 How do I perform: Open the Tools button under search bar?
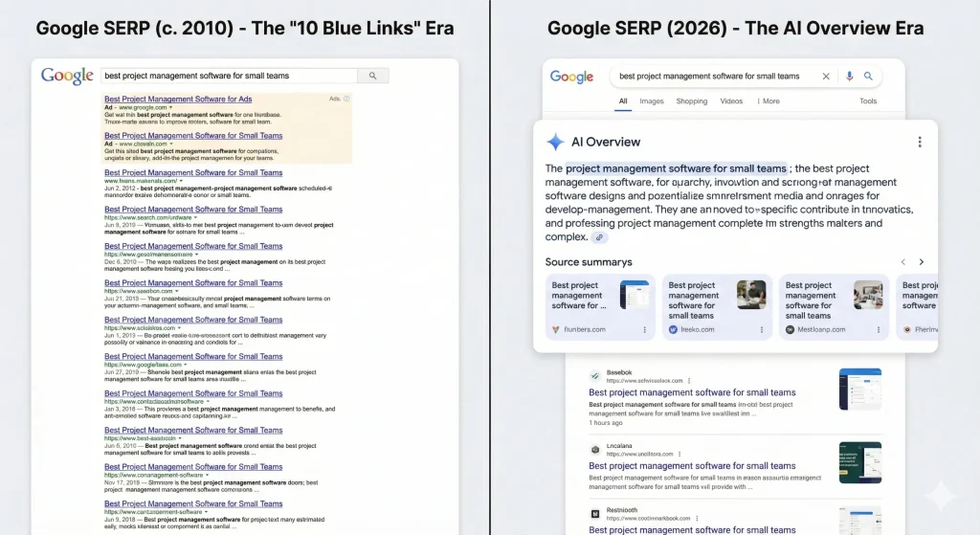(x=868, y=100)
